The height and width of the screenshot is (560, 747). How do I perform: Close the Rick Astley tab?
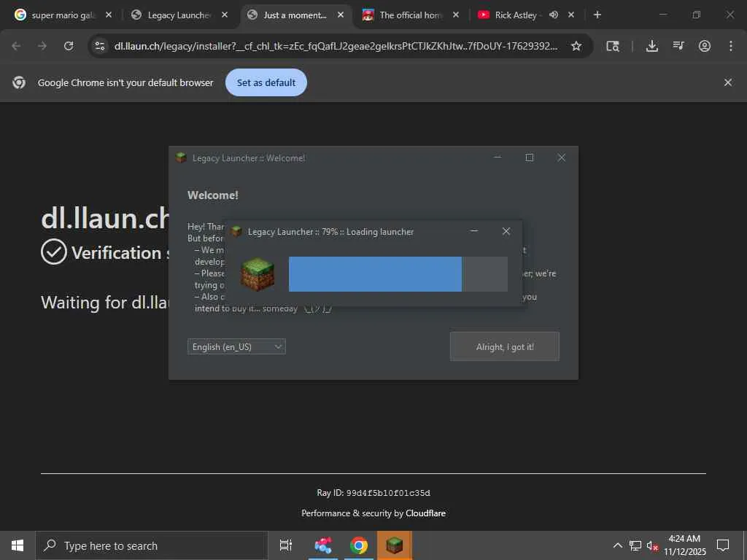pyautogui.click(x=571, y=15)
